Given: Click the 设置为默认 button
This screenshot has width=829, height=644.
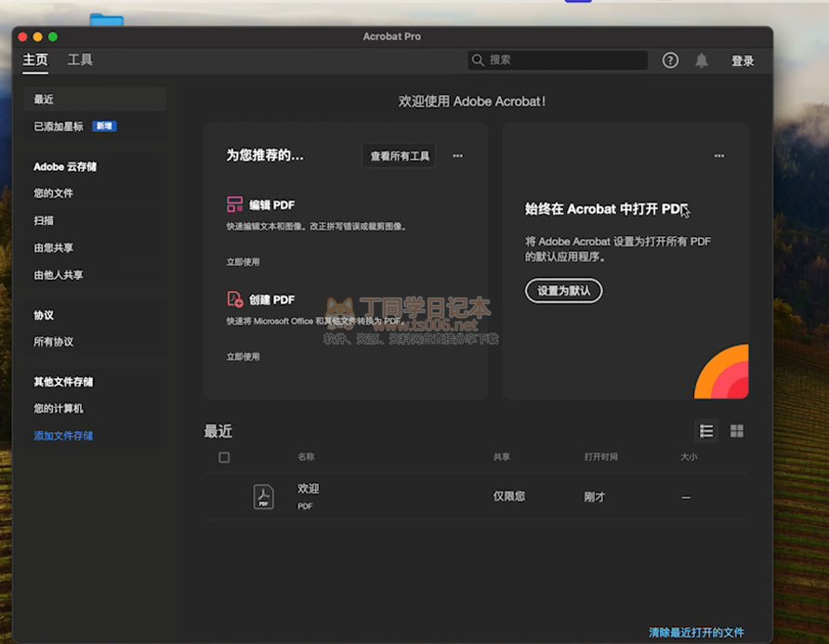Looking at the screenshot, I should click(563, 291).
